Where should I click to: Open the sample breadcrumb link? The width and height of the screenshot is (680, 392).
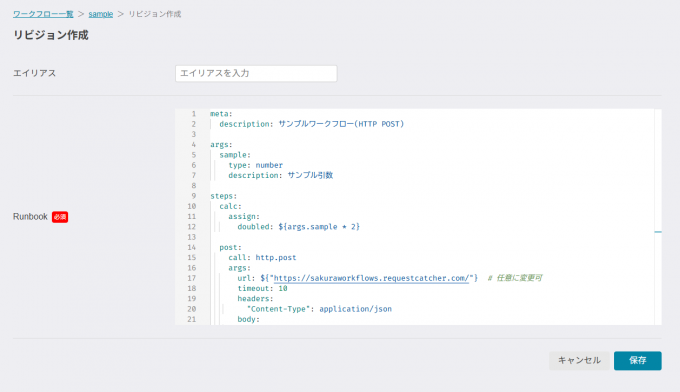[101, 14]
